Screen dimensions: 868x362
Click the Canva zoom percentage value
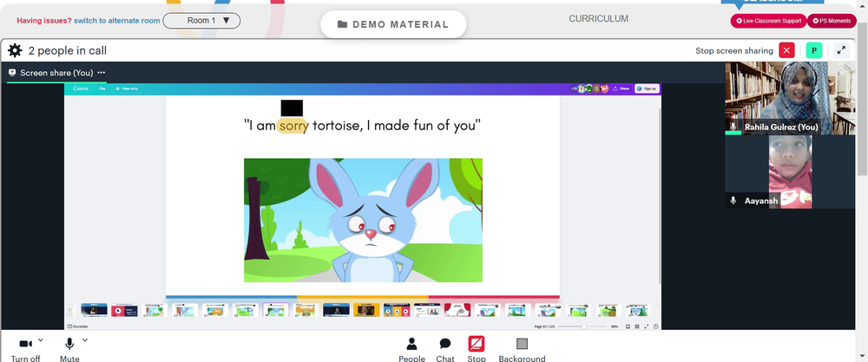tap(615, 326)
